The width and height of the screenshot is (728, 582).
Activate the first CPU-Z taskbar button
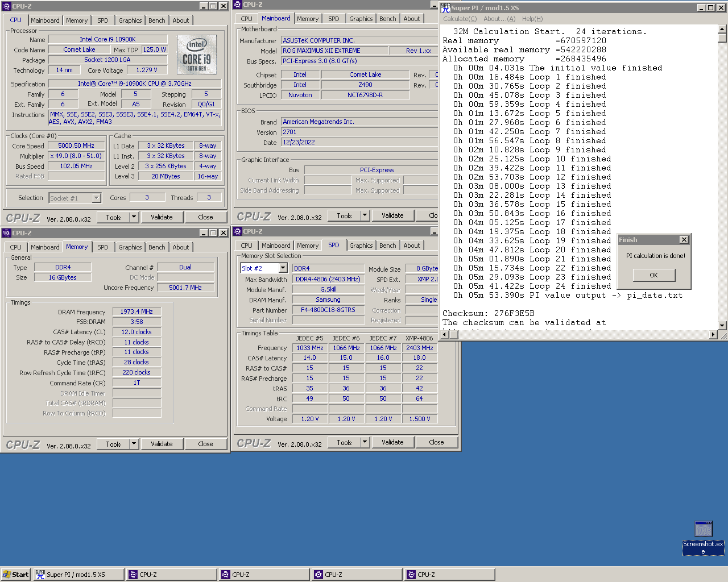tap(171, 575)
